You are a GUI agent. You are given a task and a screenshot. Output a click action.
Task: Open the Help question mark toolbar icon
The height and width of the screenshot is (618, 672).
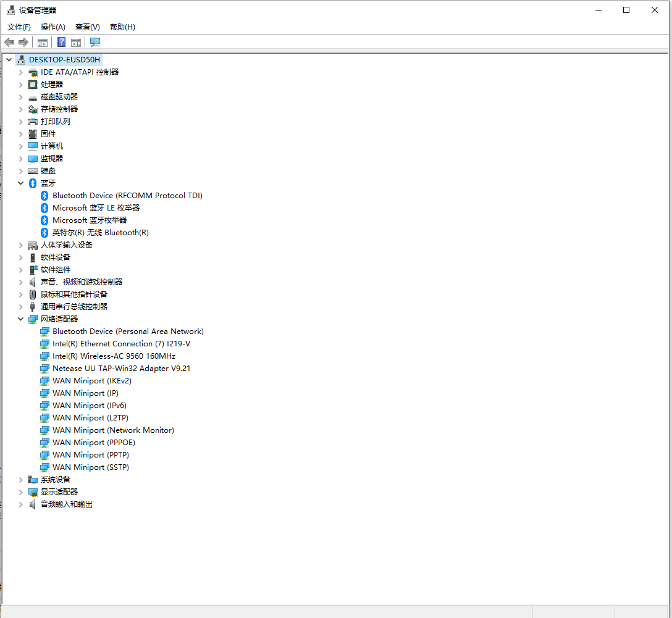click(x=61, y=42)
